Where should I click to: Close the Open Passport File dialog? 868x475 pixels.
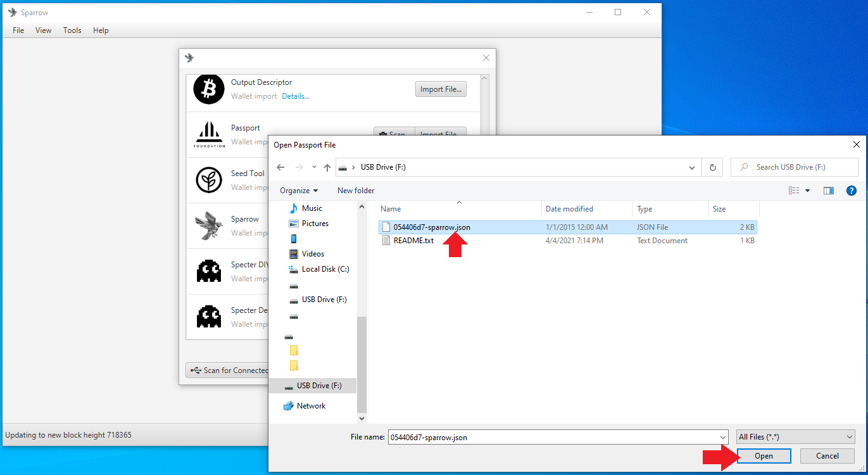[x=857, y=145]
